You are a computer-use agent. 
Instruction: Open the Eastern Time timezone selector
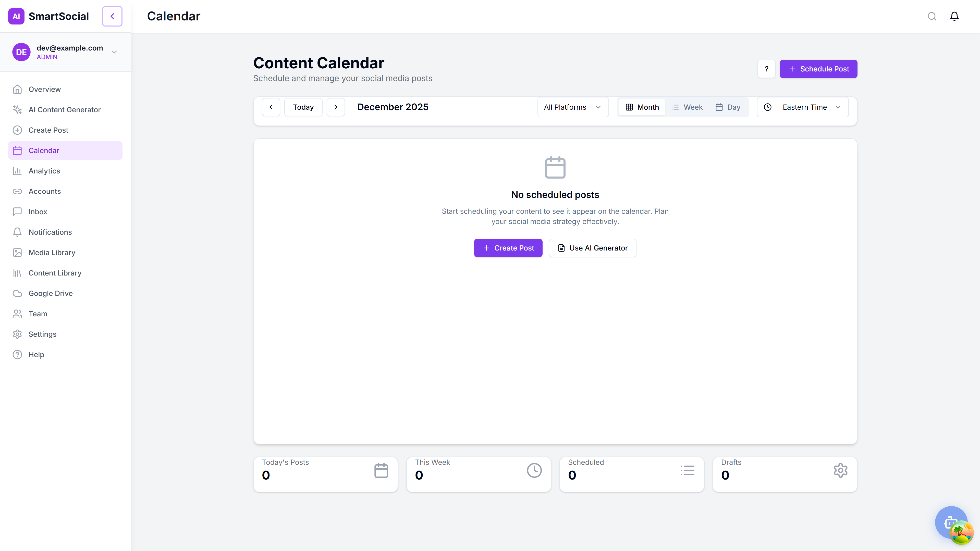click(802, 107)
